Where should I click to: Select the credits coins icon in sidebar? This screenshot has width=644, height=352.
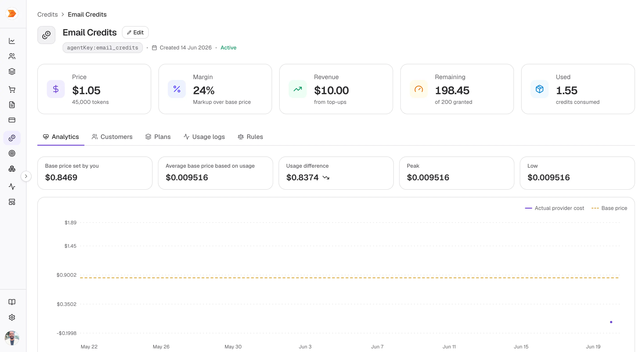tap(12, 138)
